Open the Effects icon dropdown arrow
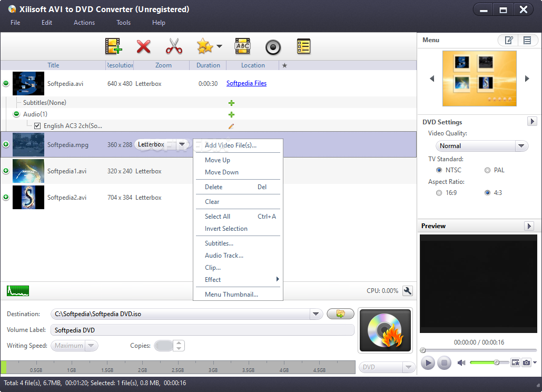 [x=219, y=46]
